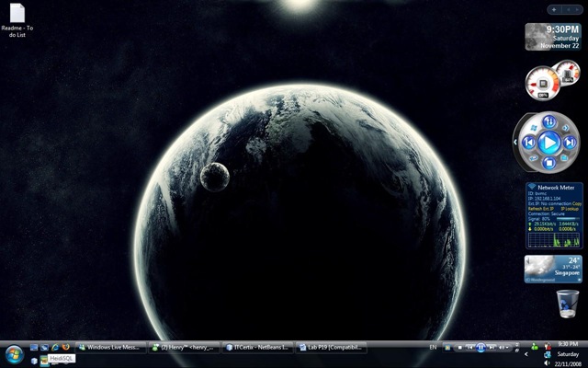Switch to the Henry chat taskbar window

pyautogui.click(x=184, y=348)
